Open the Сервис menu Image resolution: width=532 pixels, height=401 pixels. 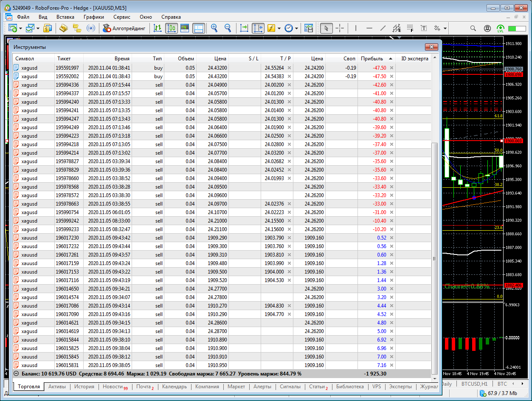tap(122, 17)
